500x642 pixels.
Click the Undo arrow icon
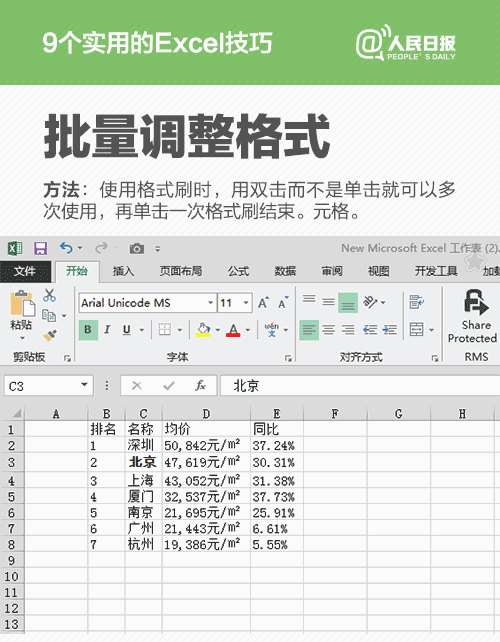pos(66,248)
